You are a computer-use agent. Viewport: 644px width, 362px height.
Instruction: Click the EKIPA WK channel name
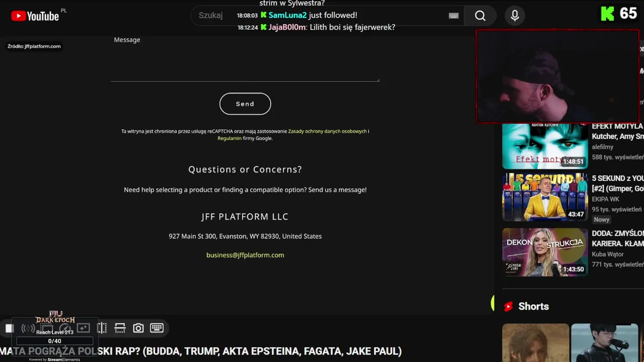click(x=606, y=199)
